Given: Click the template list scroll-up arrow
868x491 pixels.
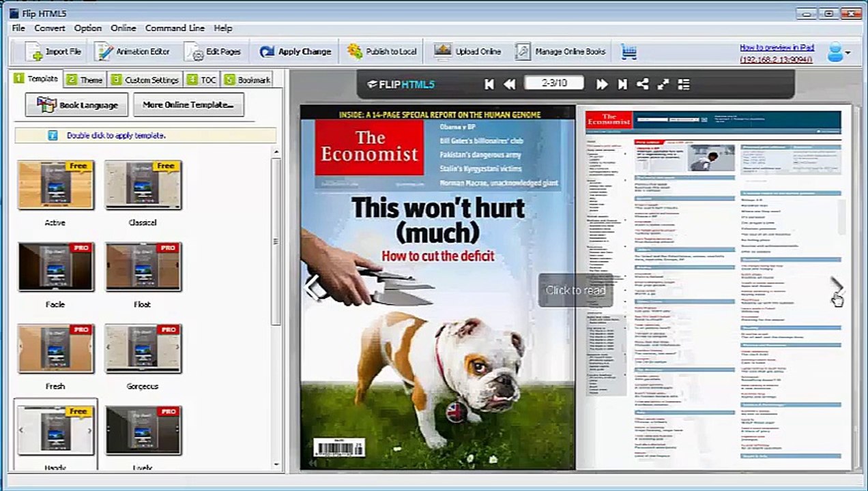Looking at the screenshot, I should pyautogui.click(x=276, y=151).
